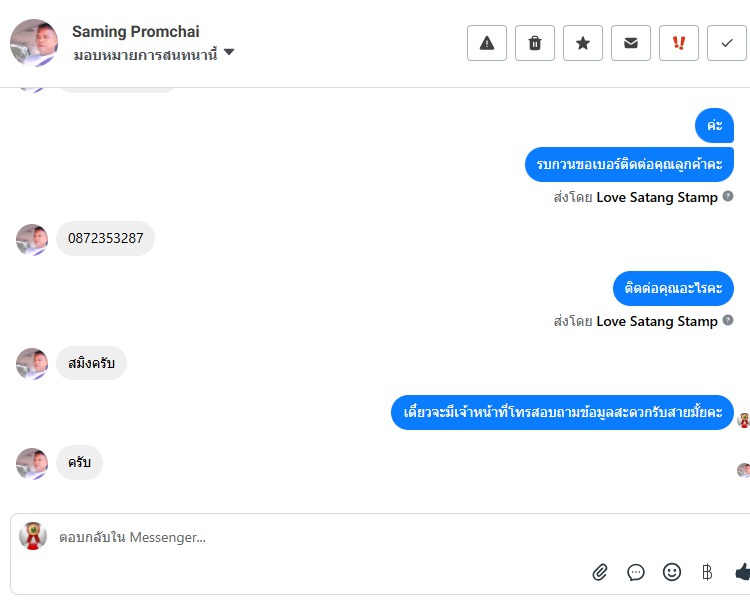The image size is (750, 606).
Task: Click the phone number message 0872353287
Action: point(105,239)
